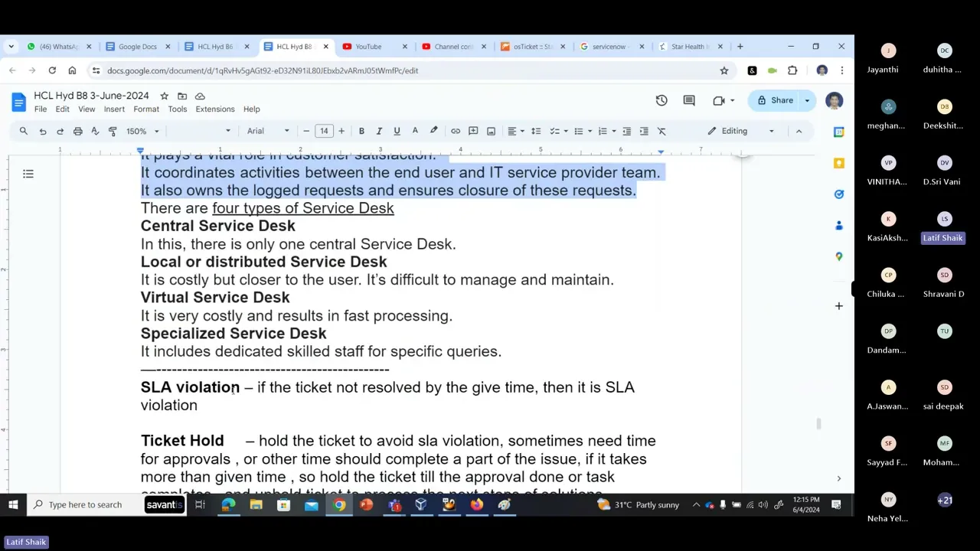Show all comments
The width and height of the screenshot is (980, 551).
[689, 100]
